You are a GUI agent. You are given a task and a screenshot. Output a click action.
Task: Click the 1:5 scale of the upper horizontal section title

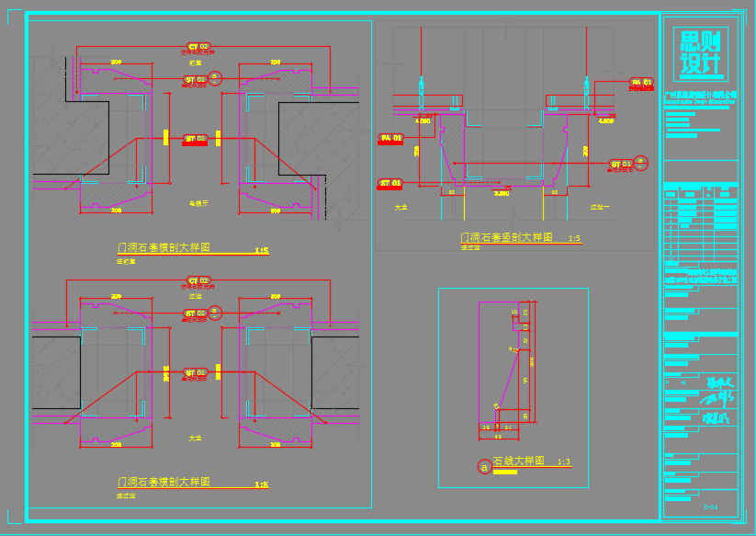(x=261, y=250)
